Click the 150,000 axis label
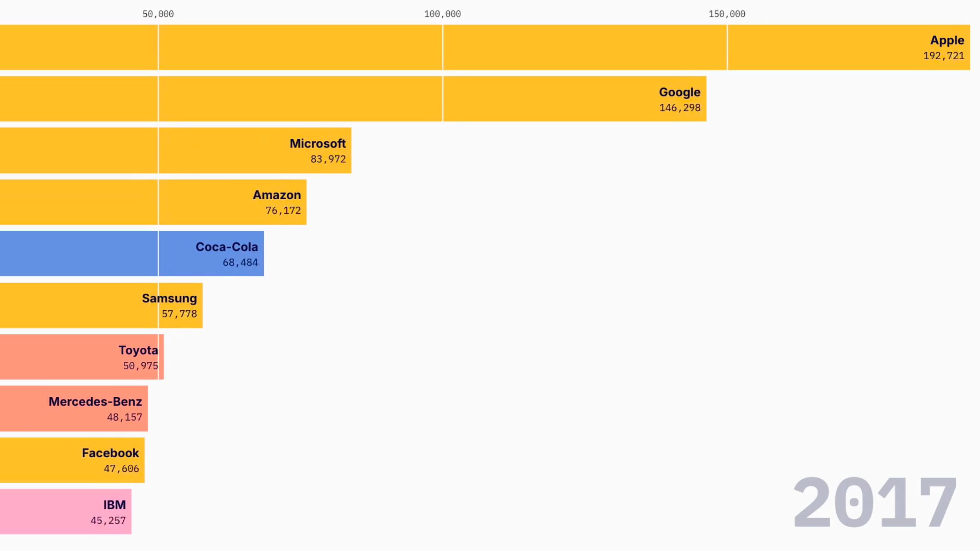Screen dimensions: 980x551 [726, 14]
